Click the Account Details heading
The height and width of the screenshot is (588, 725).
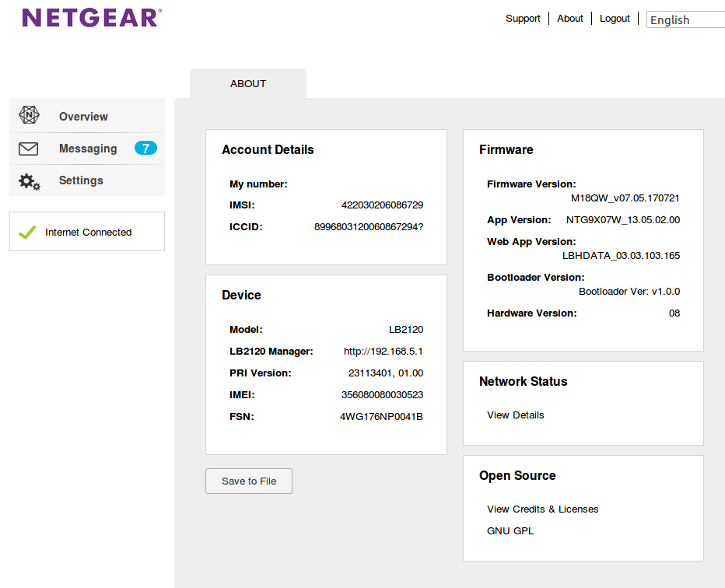coord(268,149)
